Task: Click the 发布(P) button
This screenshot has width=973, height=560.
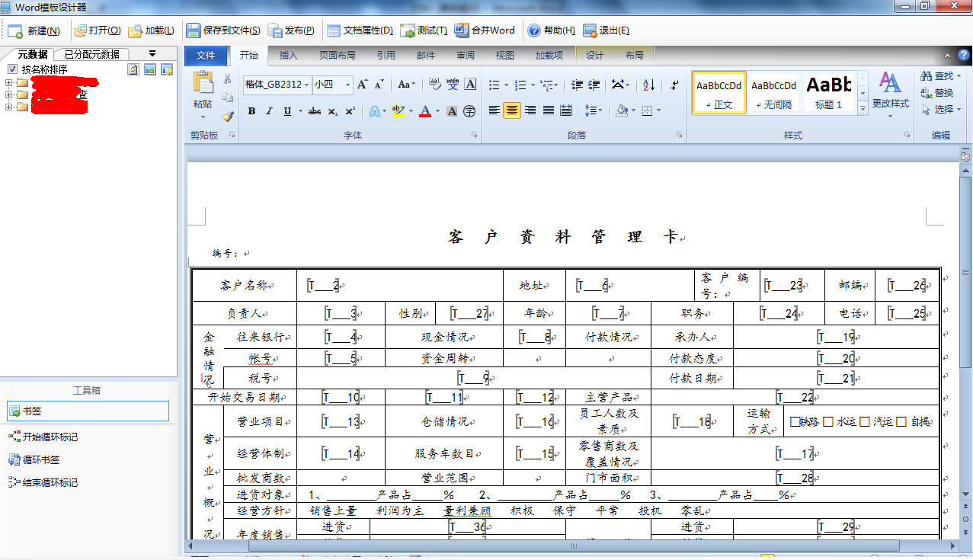Action: click(x=291, y=30)
